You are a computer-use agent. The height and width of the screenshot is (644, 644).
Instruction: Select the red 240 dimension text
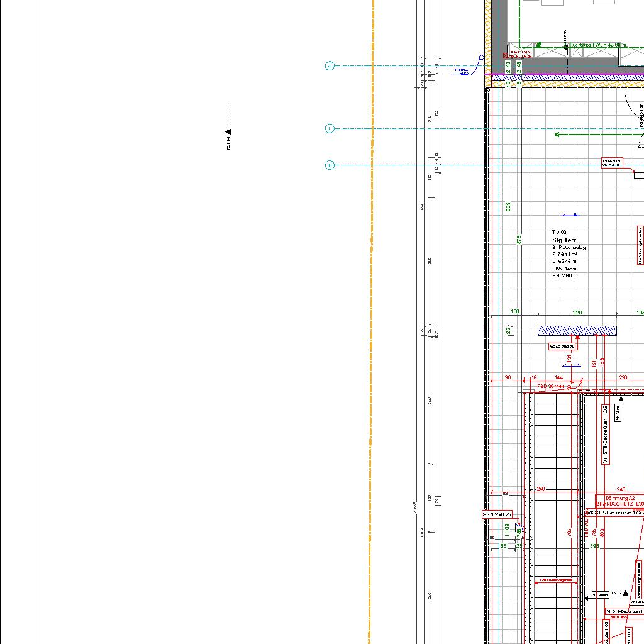click(540, 489)
